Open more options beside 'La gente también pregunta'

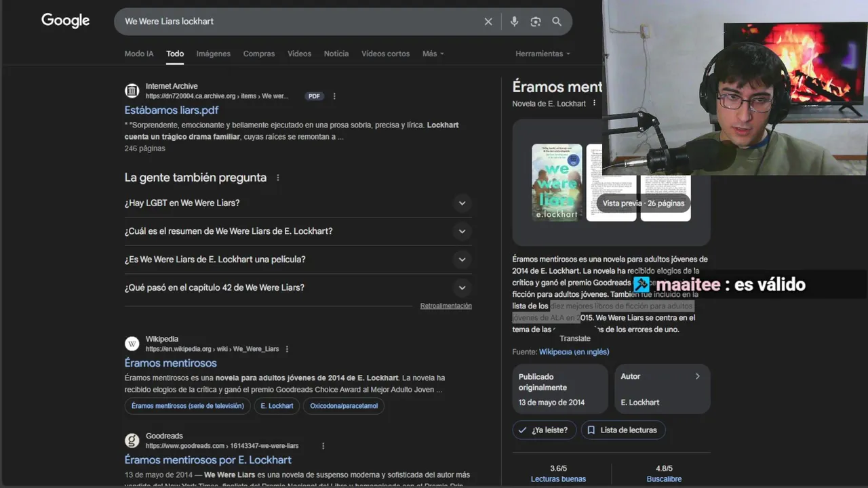click(x=277, y=178)
